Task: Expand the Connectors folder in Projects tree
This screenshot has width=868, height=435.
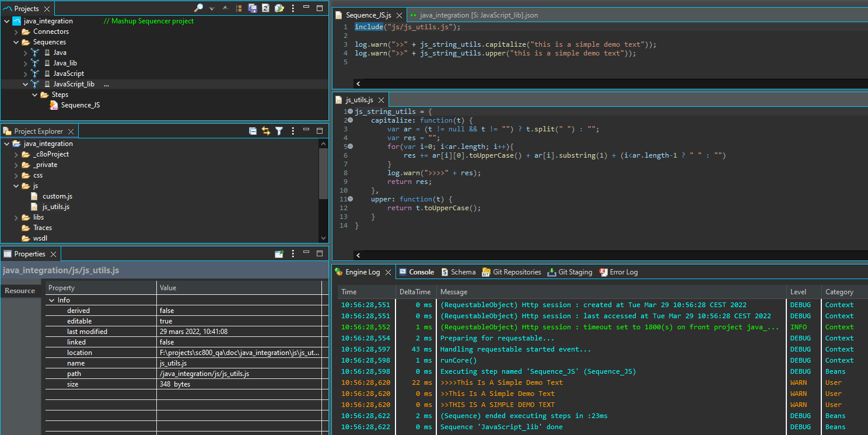Action: (x=16, y=32)
